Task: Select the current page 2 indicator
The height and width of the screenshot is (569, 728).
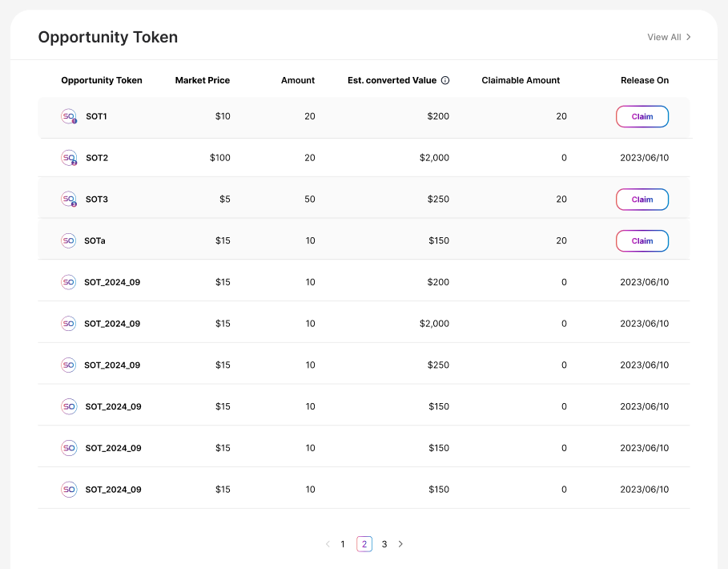Action: pos(364,544)
